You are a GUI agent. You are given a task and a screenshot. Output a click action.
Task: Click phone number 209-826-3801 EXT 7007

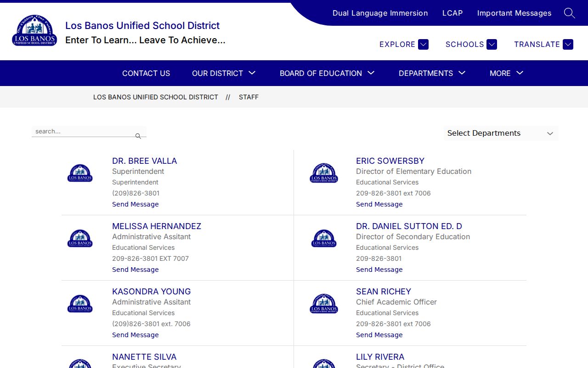tap(150, 259)
